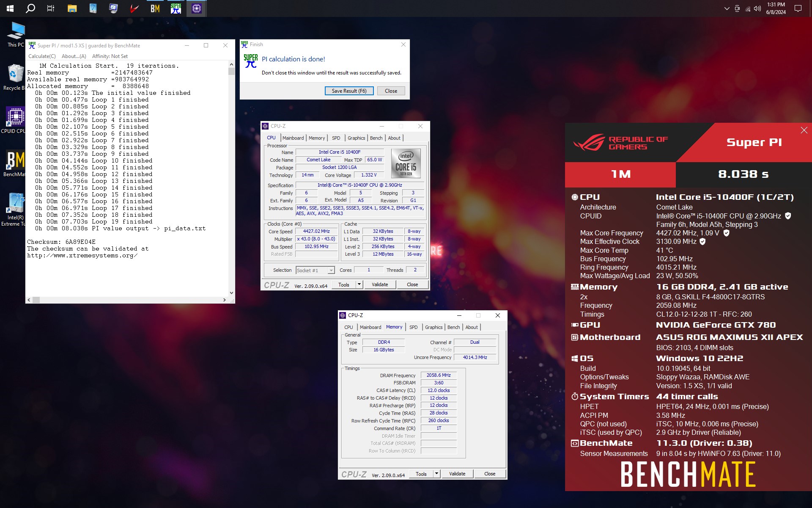Screen dimensions: 812x508
Task: Click Super PI vertical scrollbar up arrow
Action: pyautogui.click(x=231, y=64)
